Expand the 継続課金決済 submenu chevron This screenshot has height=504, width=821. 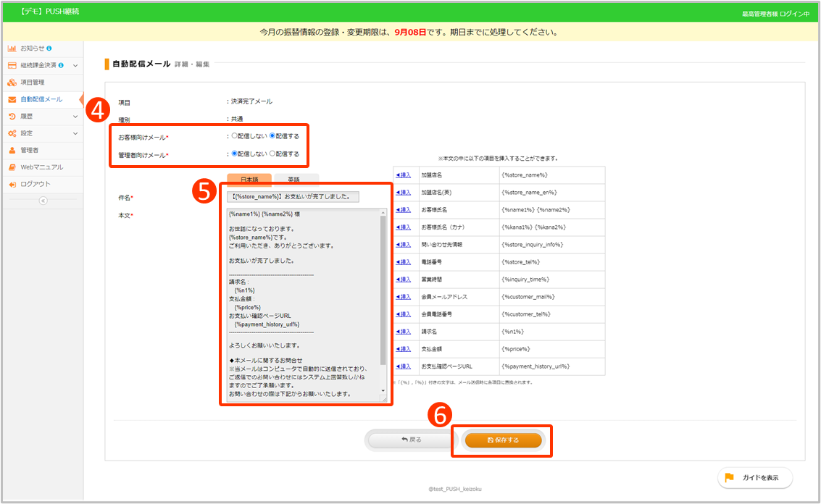pos(75,65)
